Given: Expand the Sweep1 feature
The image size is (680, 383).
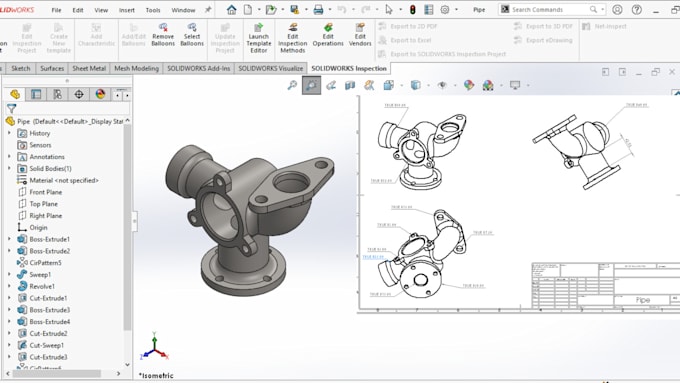Looking at the screenshot, I should coord(9,274).
